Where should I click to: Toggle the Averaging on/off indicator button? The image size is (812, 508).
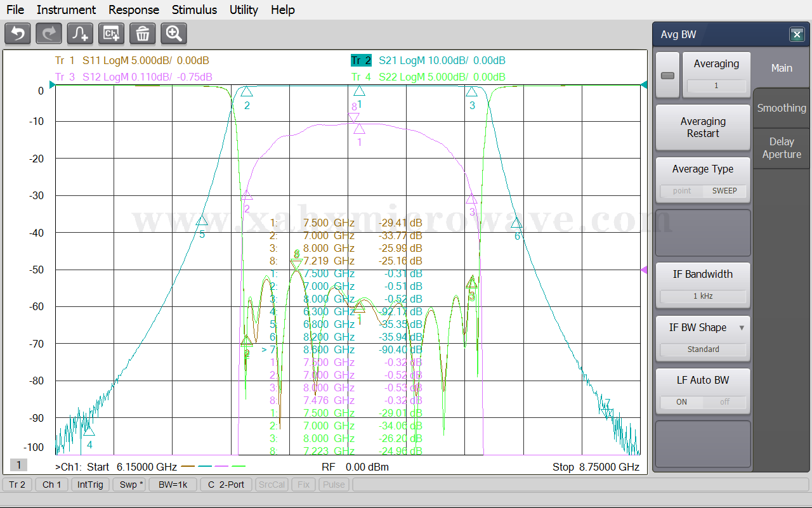[667, 75]
